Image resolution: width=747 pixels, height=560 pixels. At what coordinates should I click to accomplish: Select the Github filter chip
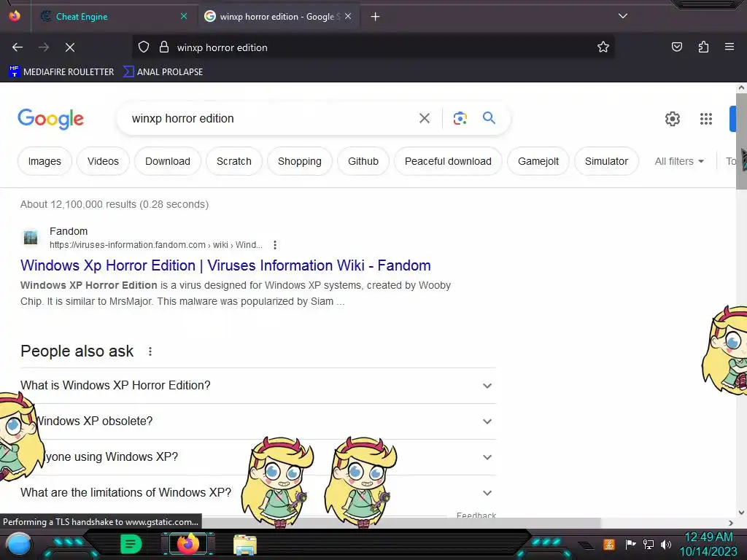(x=363, y=161)
